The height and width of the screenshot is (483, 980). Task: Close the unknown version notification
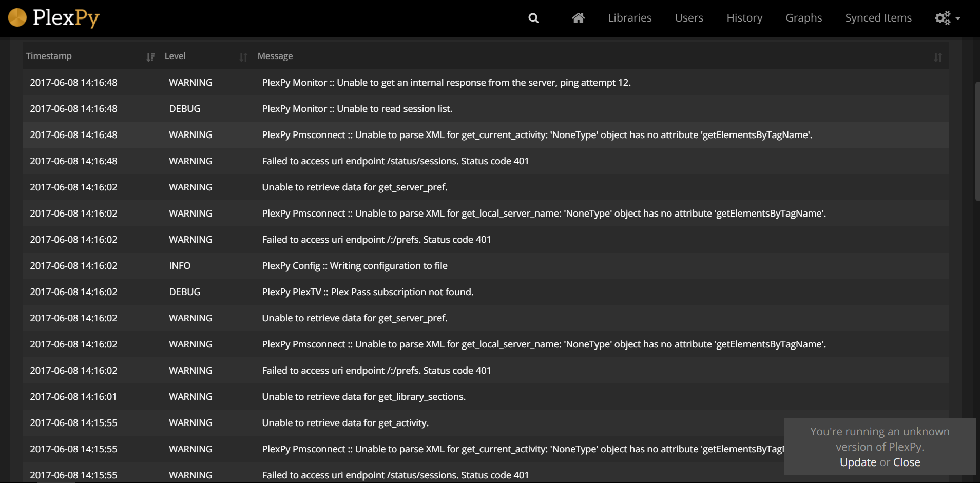[908, 462]
